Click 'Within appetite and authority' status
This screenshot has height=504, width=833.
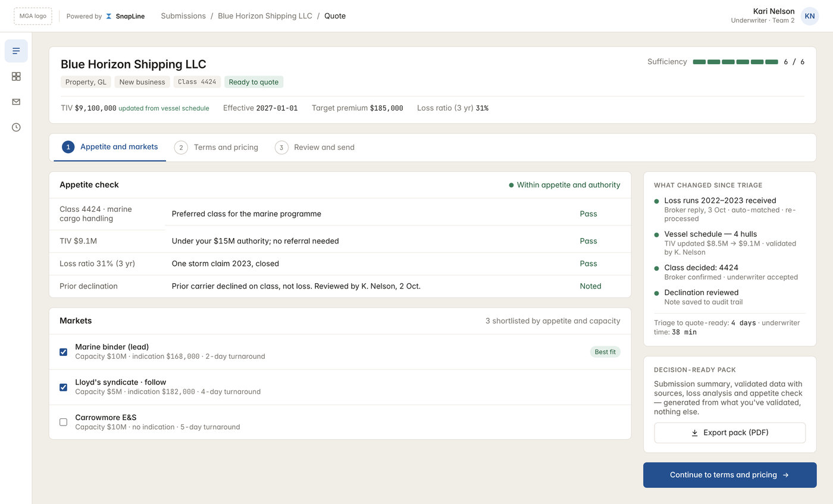565,185
